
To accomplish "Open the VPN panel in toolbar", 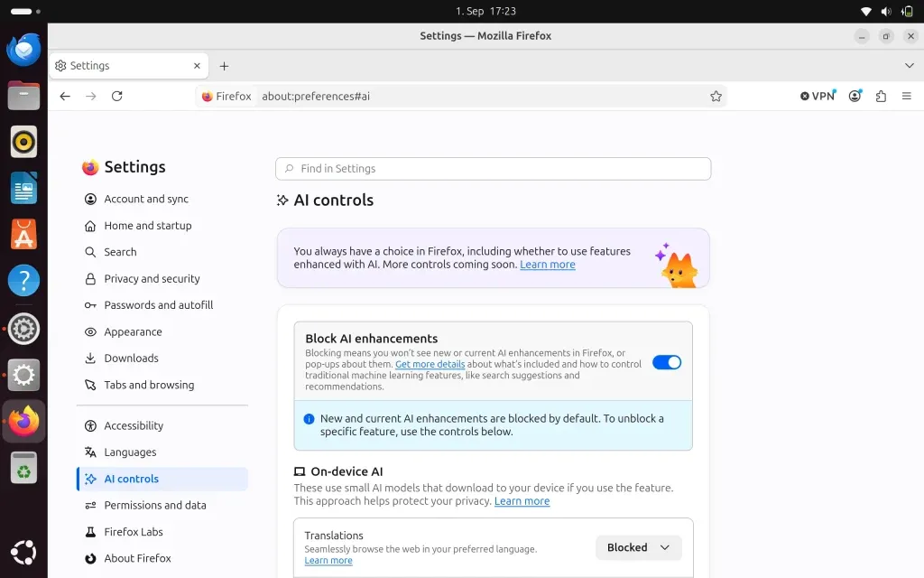I will 818,96.
